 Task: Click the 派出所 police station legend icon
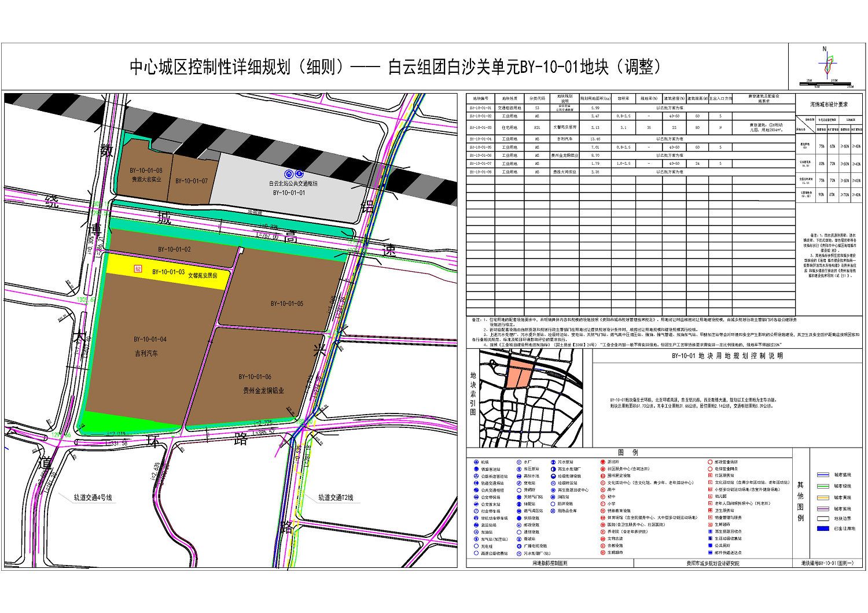click(x=602, y=462)
